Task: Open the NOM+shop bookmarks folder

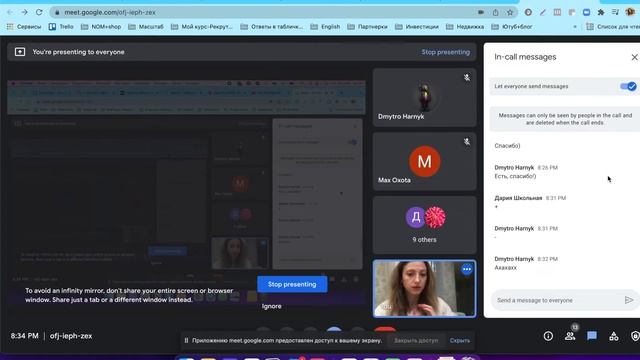Action: (x=101, y=27)
